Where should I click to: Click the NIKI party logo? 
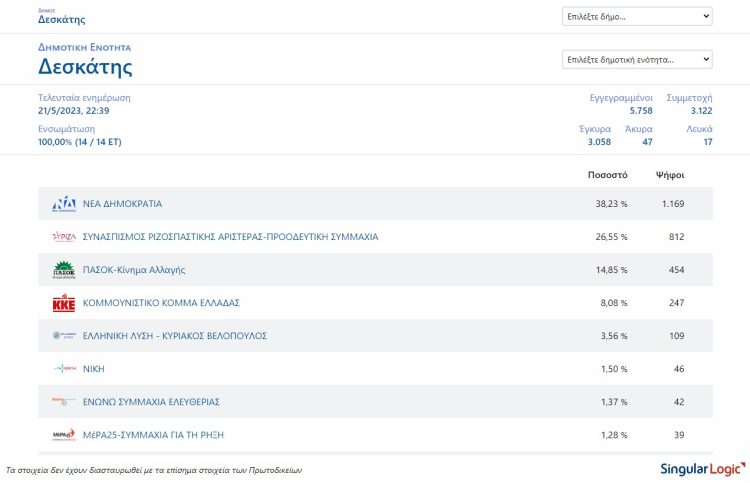64,369
